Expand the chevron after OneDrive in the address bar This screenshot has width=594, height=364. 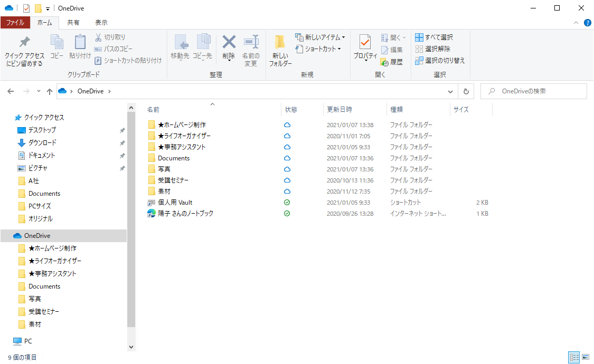tap(109, 91)
